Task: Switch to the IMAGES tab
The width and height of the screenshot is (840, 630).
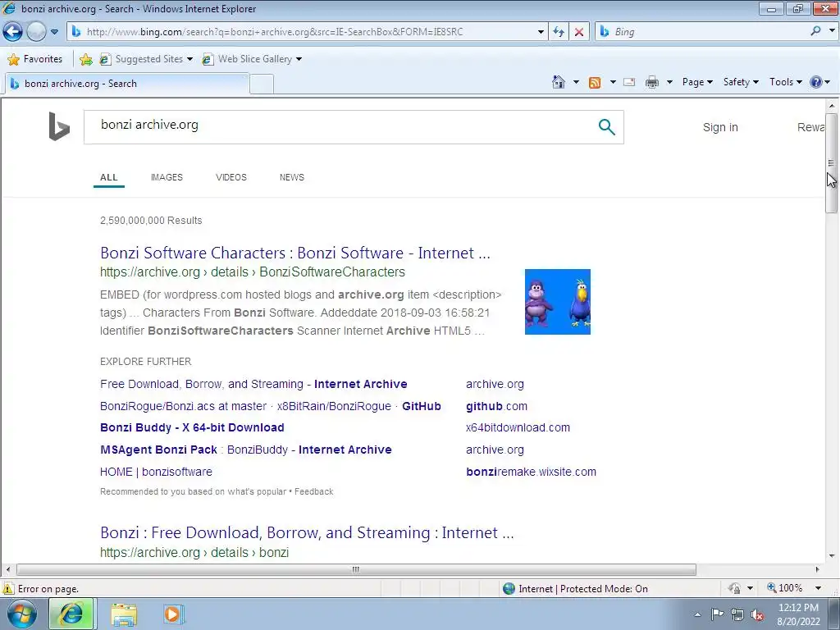Action: click(167, 177)
